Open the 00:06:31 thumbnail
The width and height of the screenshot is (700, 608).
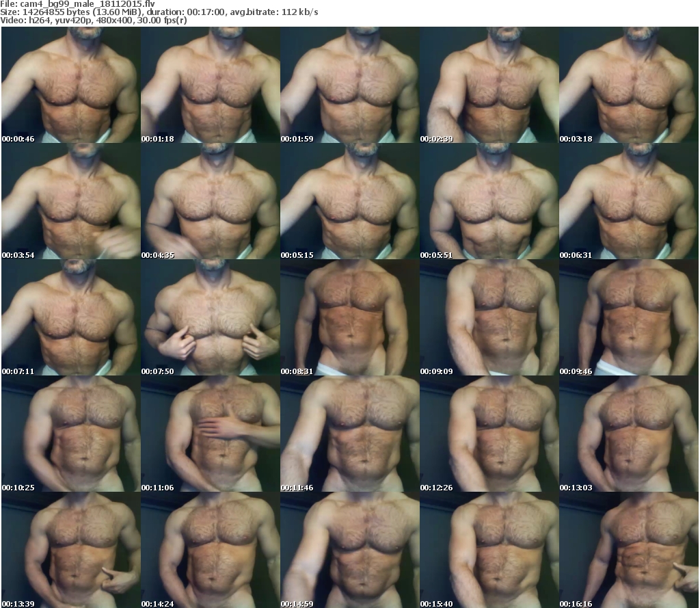(x=629, y=201)
